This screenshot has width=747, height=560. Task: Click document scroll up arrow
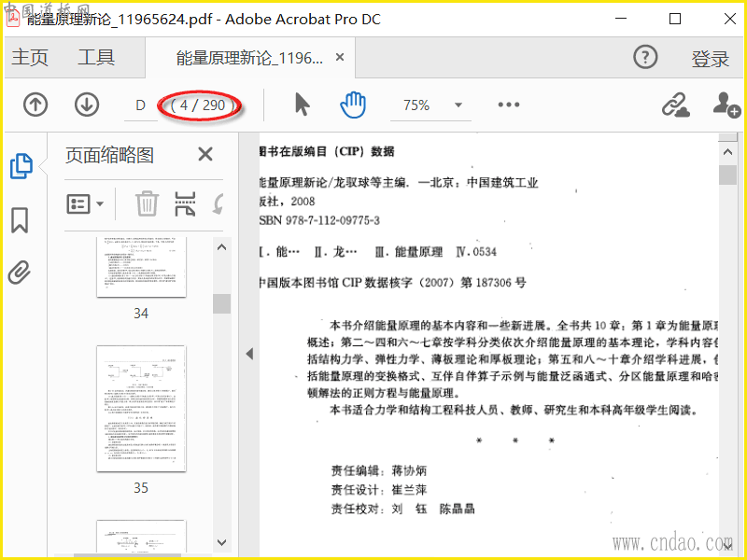[x=727, y=152]
